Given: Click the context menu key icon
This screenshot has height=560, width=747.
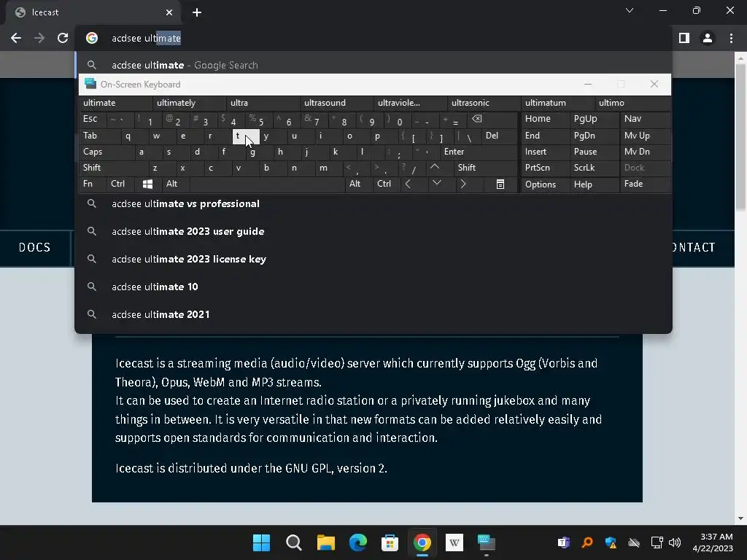Looking at the screenshot, I should 500,184.
